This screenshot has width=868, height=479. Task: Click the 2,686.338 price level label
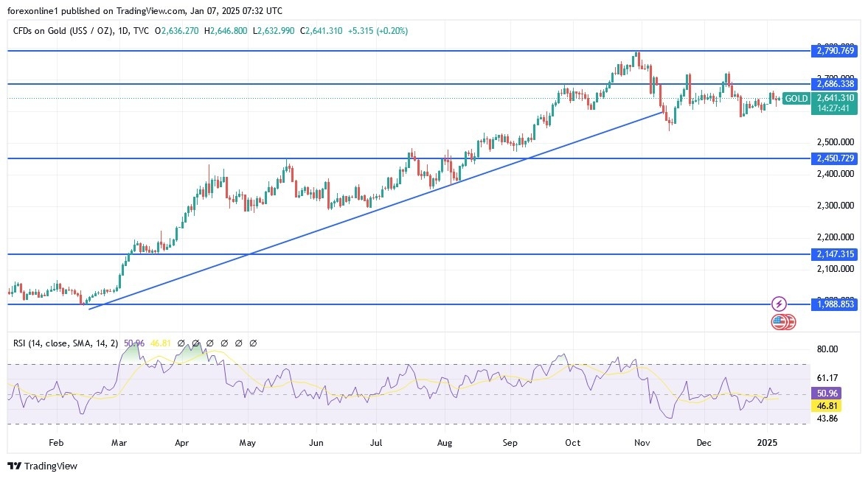834,84
